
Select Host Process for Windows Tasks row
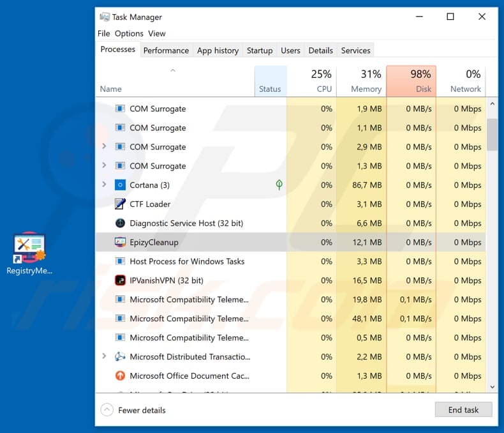(x=290, y=261)
